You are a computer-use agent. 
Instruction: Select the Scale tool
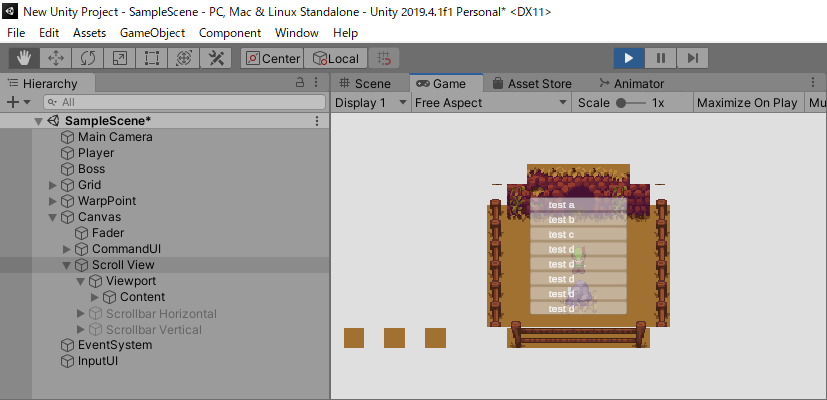pos(120,58)
